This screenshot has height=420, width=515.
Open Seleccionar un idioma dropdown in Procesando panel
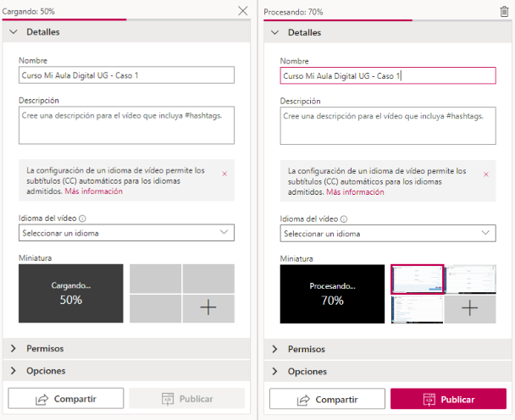pyautogui.click(x=388, y=234)
